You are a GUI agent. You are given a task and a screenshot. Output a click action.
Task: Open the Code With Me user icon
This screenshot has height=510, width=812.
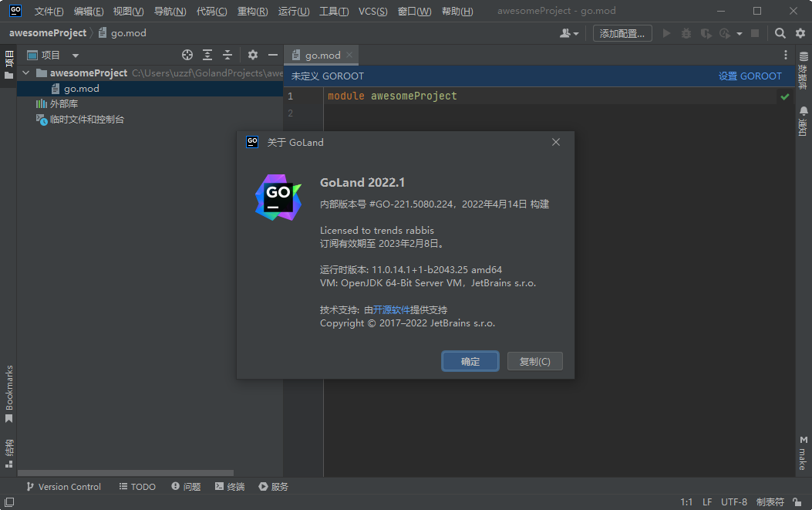click(x=568, y=33)
